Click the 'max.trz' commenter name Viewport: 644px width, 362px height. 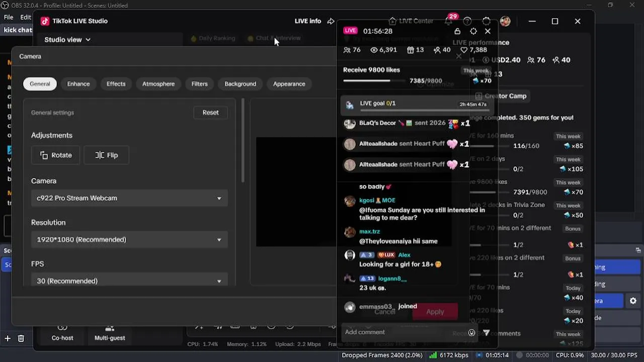[369, 232]
